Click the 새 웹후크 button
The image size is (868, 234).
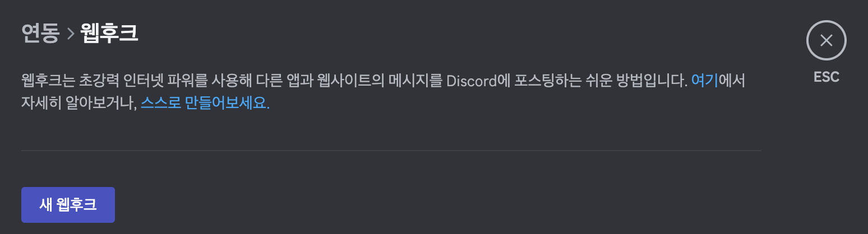68,205
